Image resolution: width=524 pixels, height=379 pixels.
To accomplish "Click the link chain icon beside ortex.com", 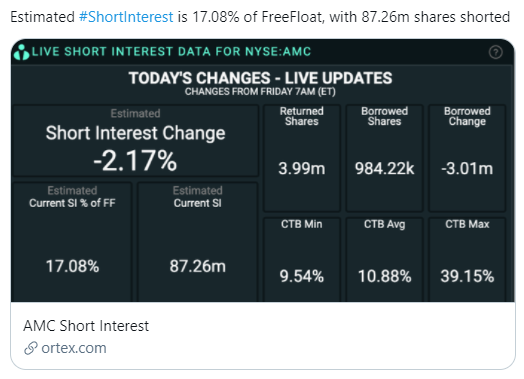I will pos(31,348).
